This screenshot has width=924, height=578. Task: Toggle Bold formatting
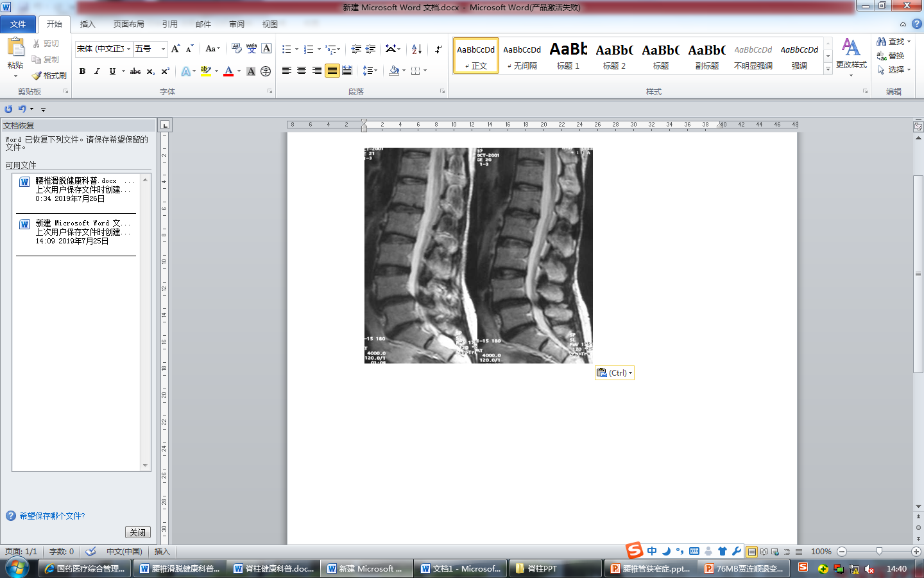pos(82,71)
